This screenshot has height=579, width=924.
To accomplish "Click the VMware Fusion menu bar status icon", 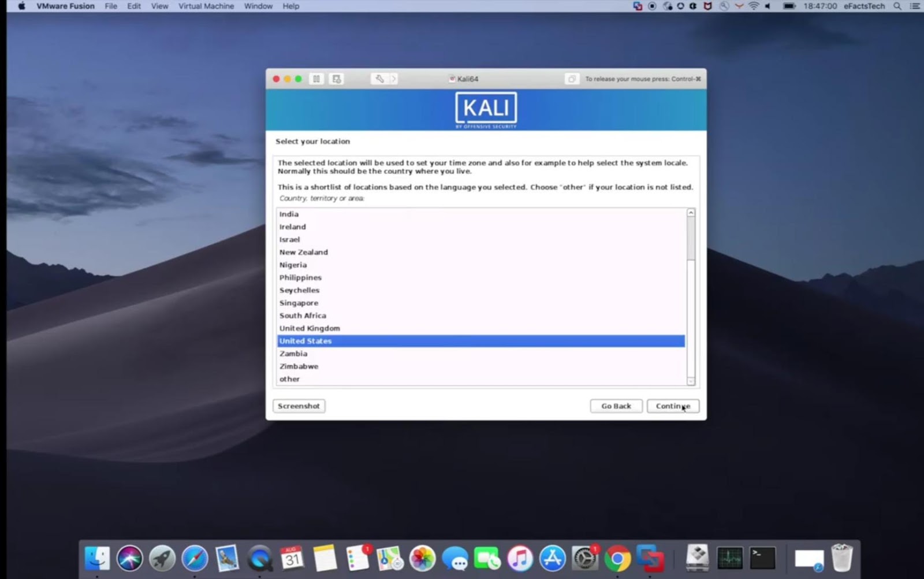I will pyautogui.click(x=638, y=6).
